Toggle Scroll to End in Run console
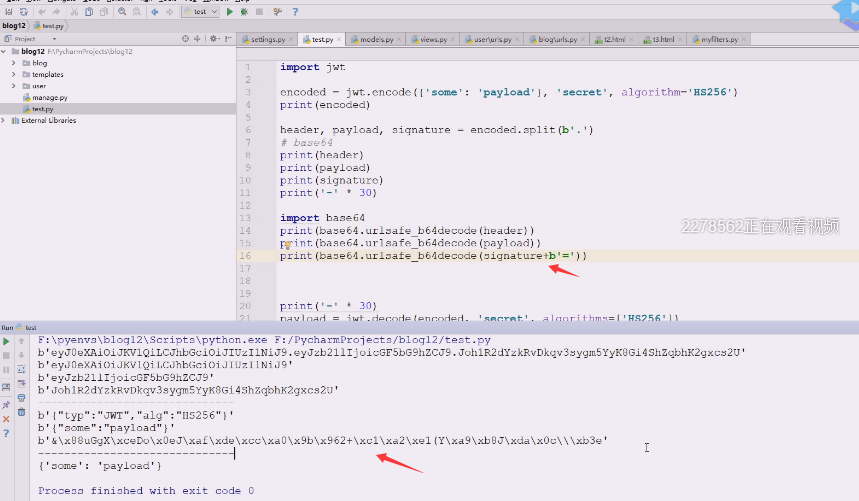The height and width of the screenshot is (501, 859). click(21, 384)
